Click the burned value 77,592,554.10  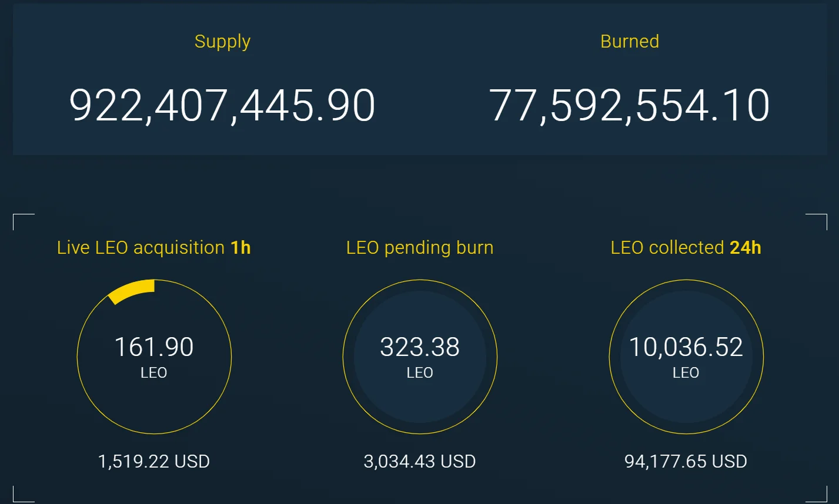pyautogui.click(x=629, y=106)
